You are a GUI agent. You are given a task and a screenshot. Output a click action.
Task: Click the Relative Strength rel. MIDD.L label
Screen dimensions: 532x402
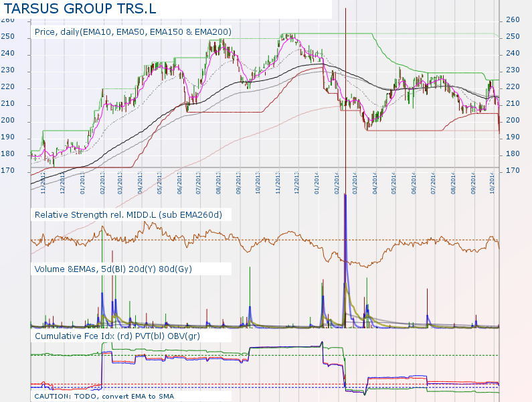click(x=128, y=214)
